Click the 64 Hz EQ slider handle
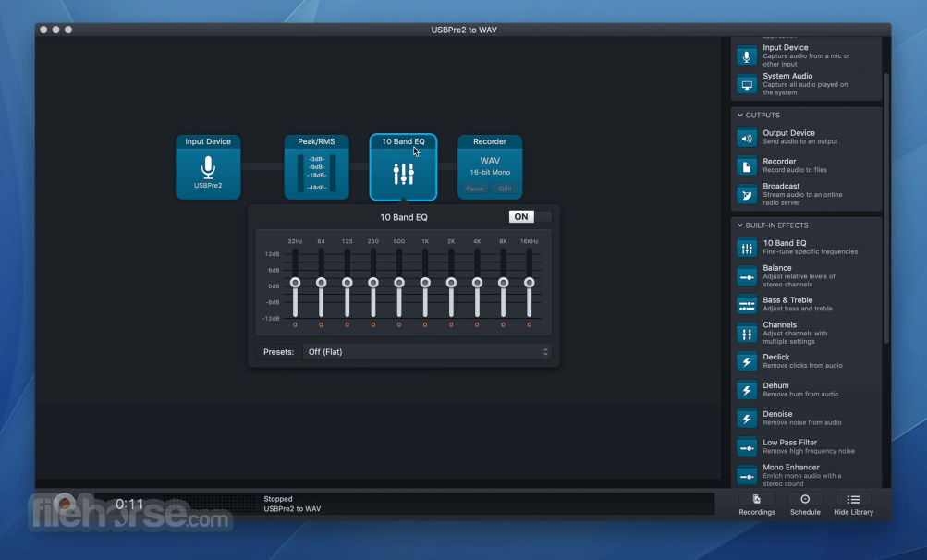The image size is (927, 560). click(321, 283)
